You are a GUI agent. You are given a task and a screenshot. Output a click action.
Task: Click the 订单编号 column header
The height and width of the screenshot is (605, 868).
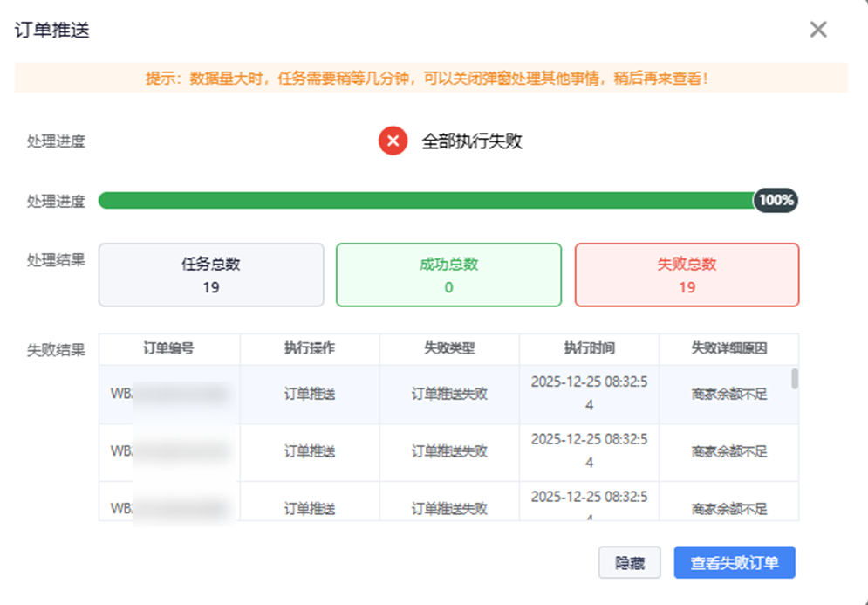tap(168, 348)
